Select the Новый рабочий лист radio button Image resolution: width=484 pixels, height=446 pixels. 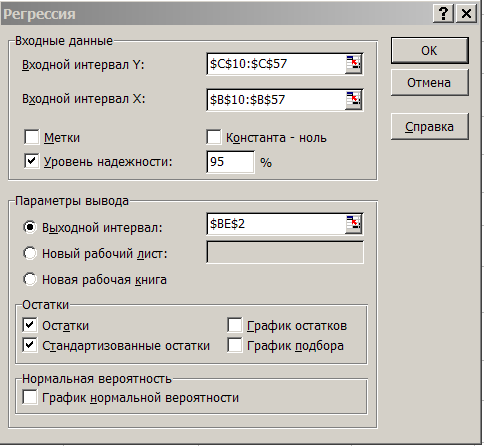click(30, 253)
